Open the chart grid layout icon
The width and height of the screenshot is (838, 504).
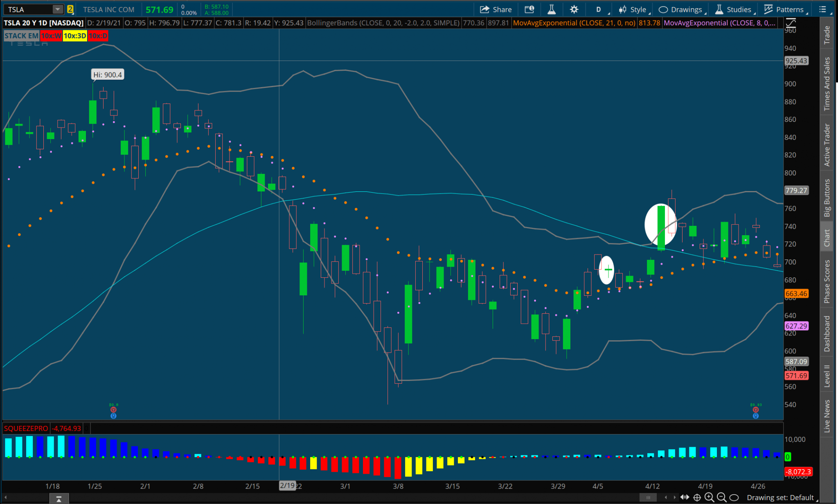click(x=823, y=9)
